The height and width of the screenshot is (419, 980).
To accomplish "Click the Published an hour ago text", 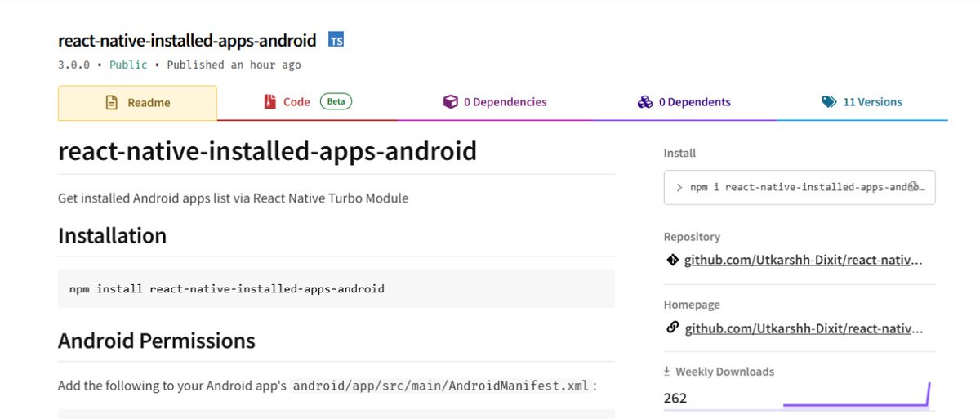I will pos(234,65).
